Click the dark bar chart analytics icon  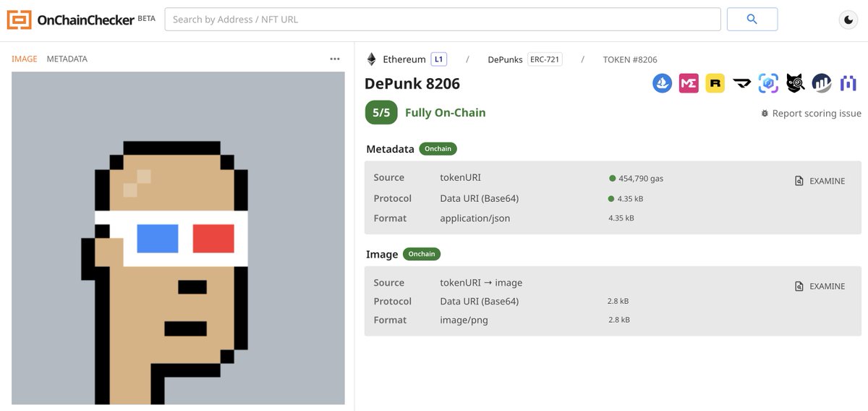(x=821, y=83)
